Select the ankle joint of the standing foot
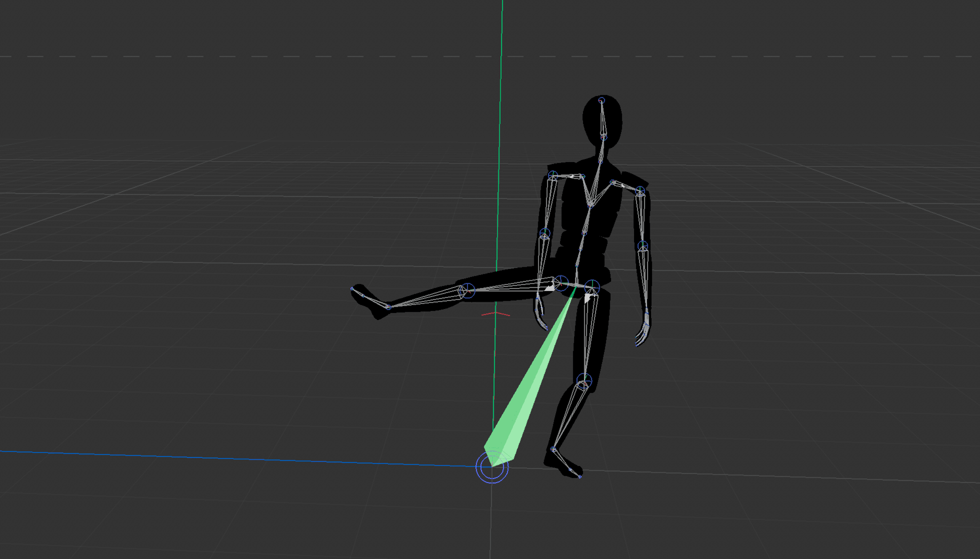 click(553, 449)
